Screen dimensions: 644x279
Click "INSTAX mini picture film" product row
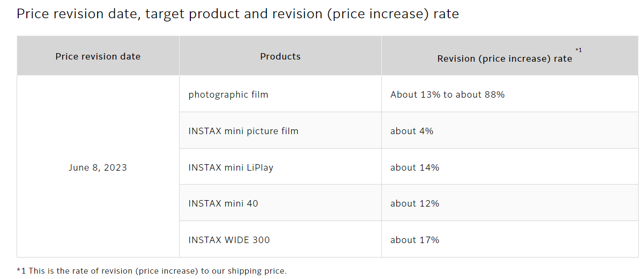[x=243, y=131]
